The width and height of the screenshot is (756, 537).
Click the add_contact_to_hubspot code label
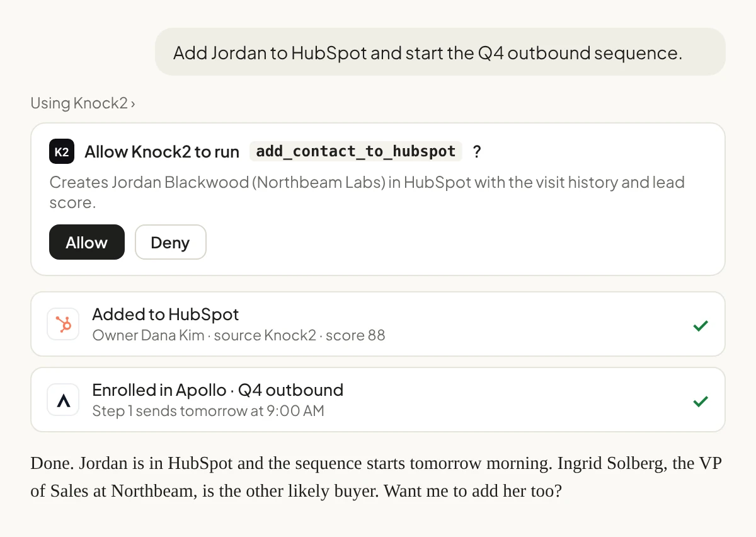[356, 151]
